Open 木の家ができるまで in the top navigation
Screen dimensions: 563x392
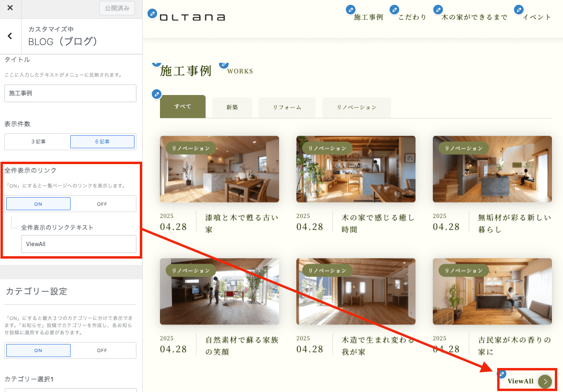tap(474, 17)
